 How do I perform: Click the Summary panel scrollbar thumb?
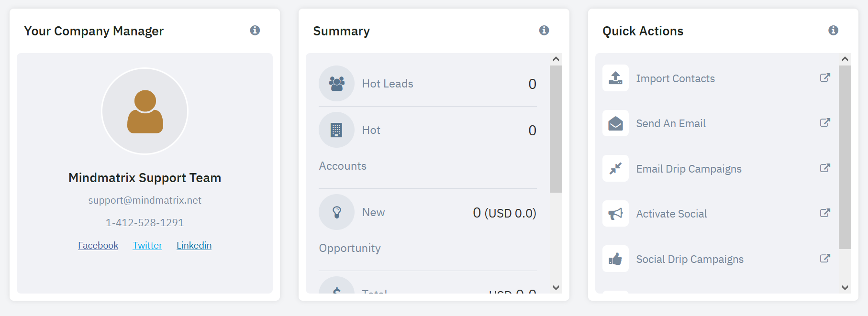[x=556, y=129]
